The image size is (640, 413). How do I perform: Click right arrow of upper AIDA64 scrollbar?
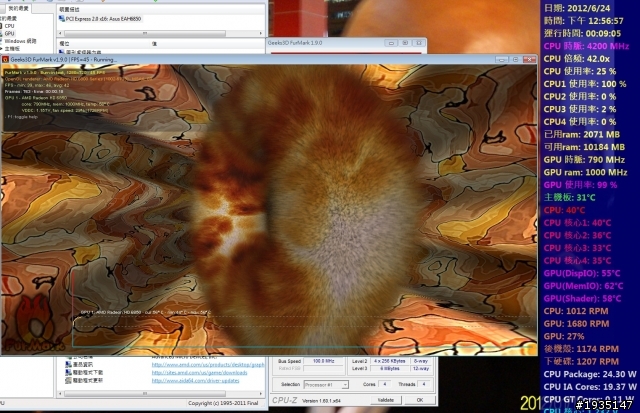tap(261, 33)
